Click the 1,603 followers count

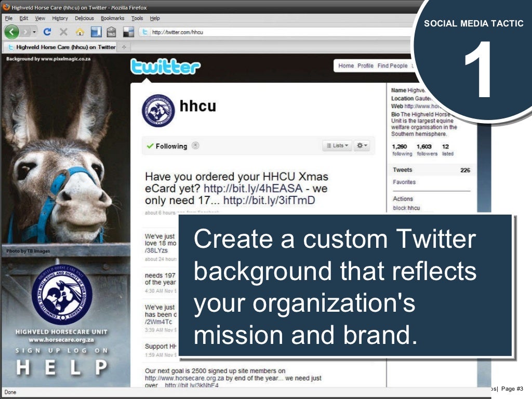(x=427, y=150)
